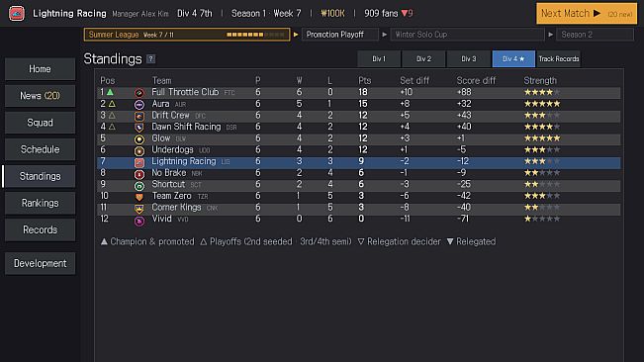
Task: Click Aura team name
Action: 160,104
